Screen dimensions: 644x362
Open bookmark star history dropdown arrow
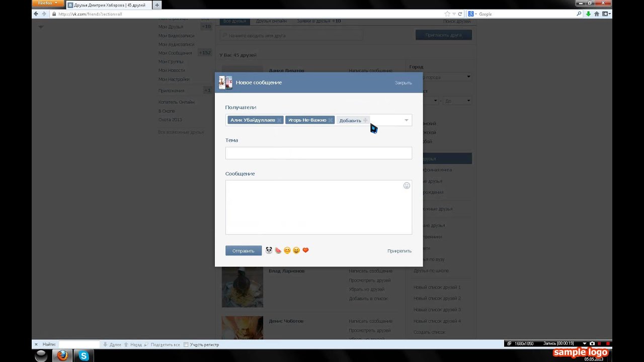[x=454, y=14]
